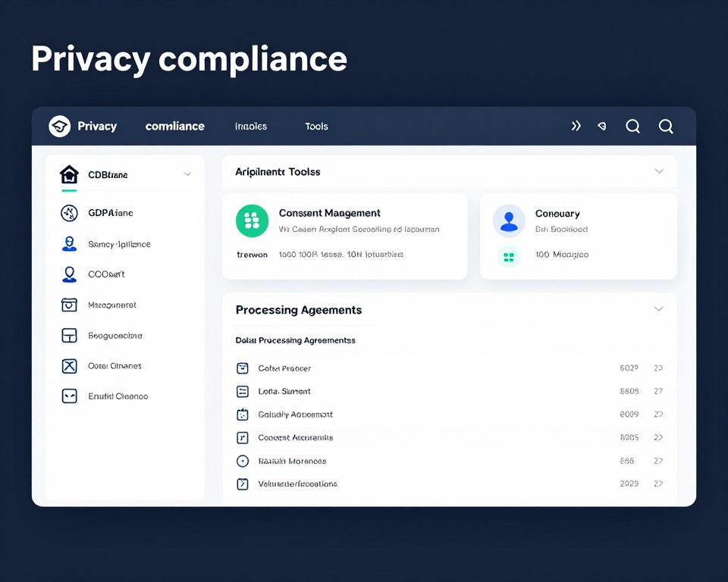Open the Cofta Proocer agreement row
This screenshot has height=582, width=728.
click(449, 368)
